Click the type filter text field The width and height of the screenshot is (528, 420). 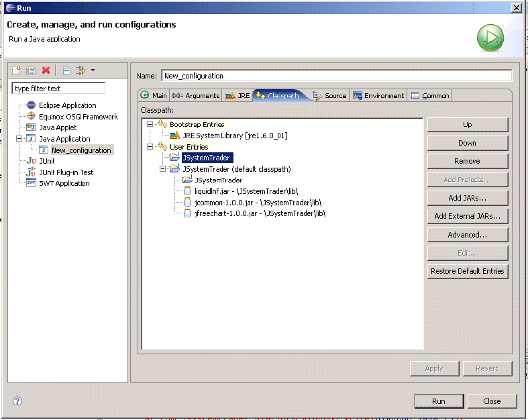pos(58,89)
